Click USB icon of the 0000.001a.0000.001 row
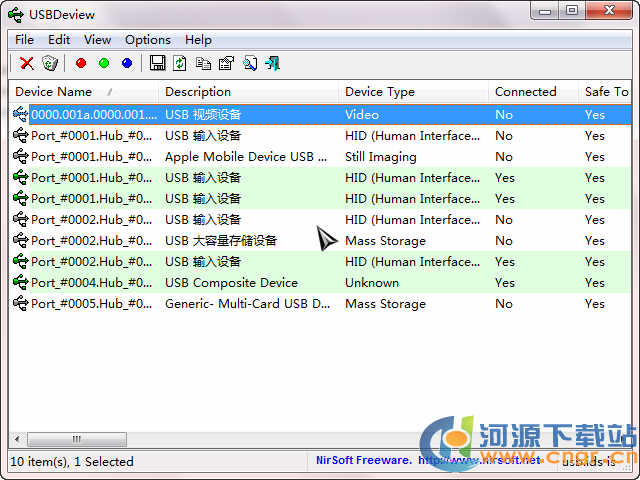Screen dimensions: 640x480 20,114
